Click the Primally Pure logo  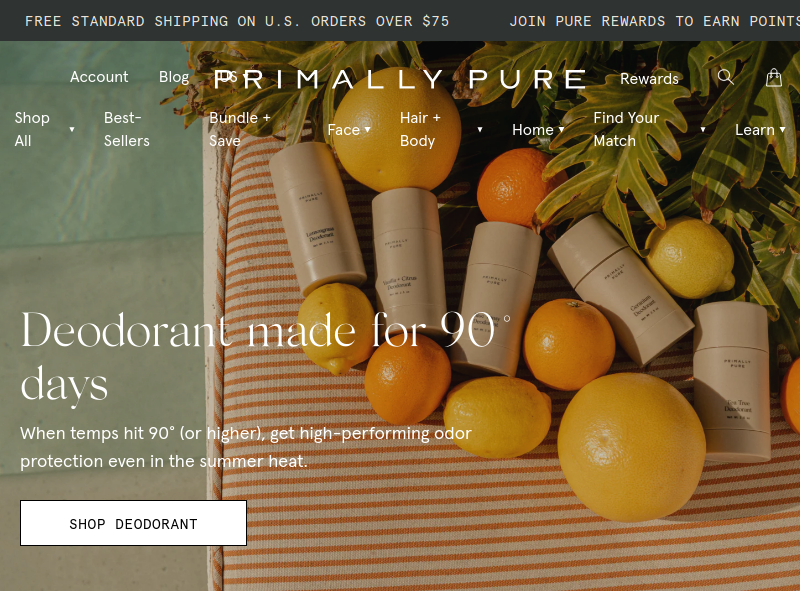pos(400,79)
